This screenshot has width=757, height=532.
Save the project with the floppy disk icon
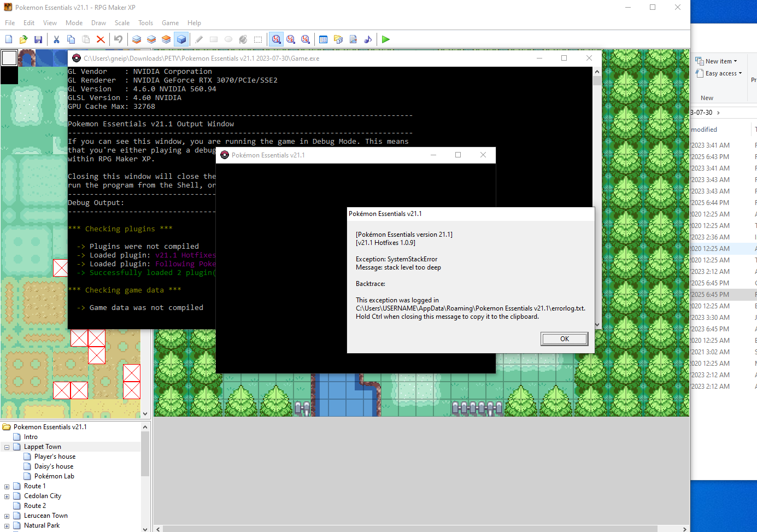(38, 39)
